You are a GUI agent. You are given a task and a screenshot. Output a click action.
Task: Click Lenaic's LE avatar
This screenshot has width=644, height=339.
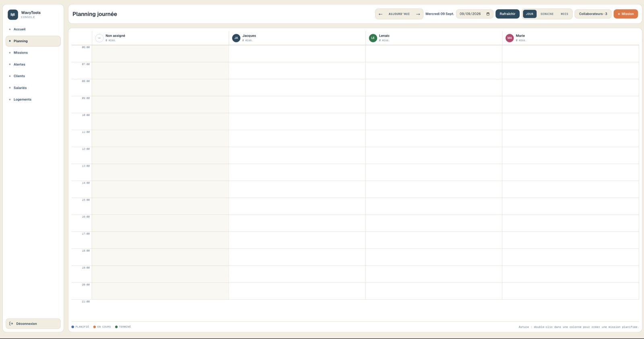(373, 38)
